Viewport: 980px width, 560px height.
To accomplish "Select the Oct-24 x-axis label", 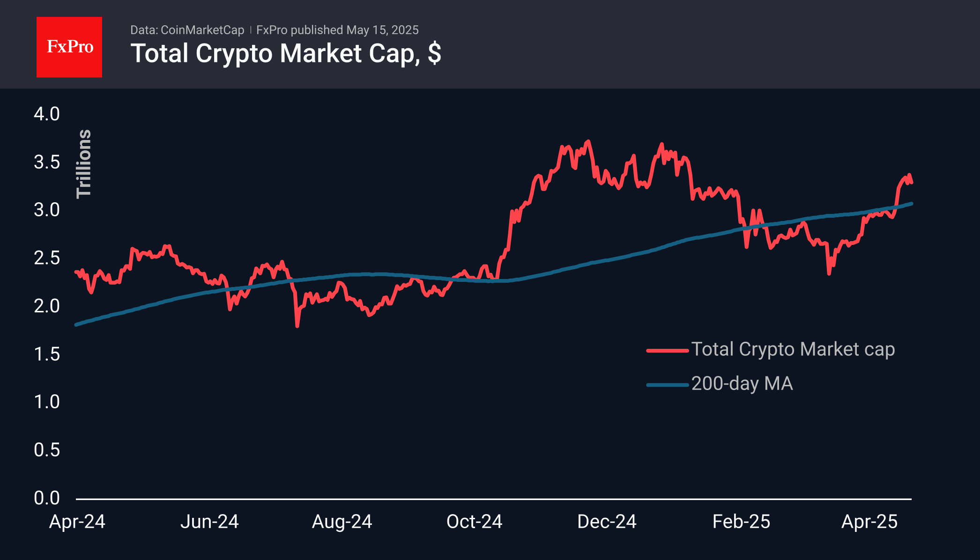I will point(474,522).
